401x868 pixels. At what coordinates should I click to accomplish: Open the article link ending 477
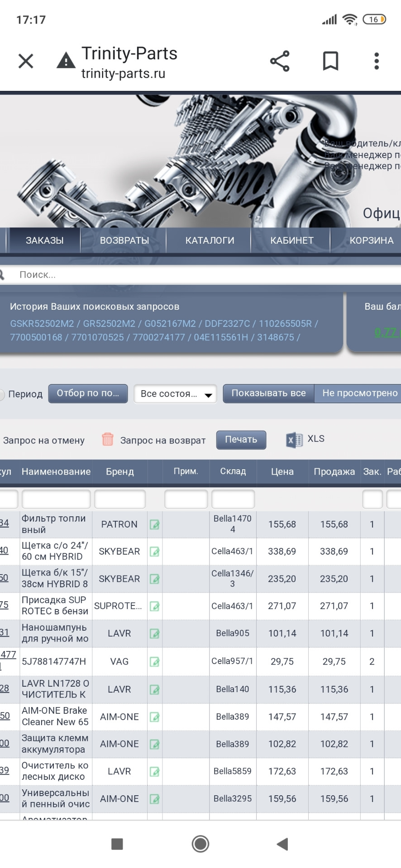click(8, 660)
